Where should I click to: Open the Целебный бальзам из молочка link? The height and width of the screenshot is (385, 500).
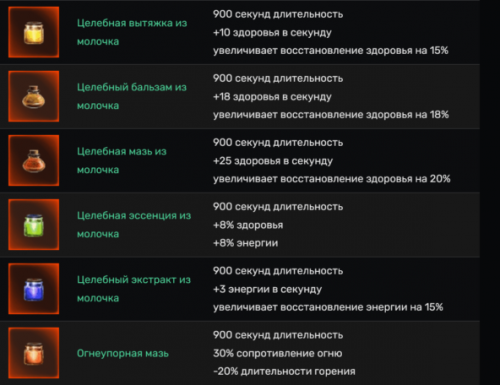click(132, 96)
